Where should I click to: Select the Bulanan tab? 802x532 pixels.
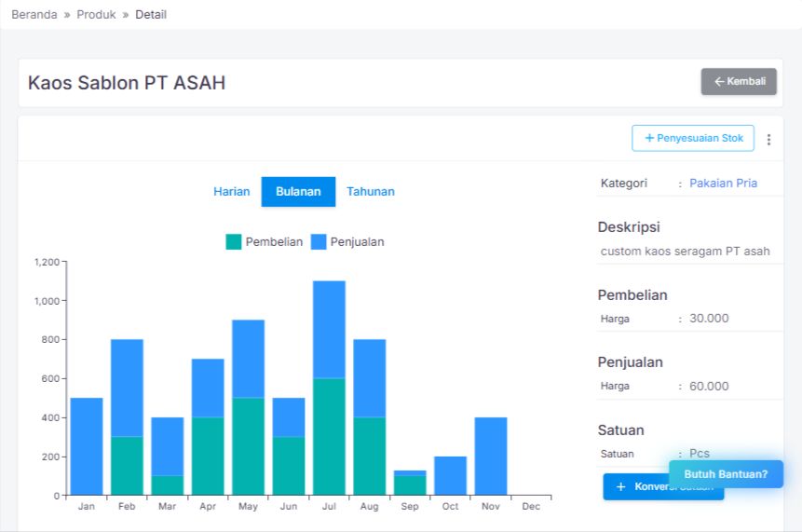tap(298, 192)
